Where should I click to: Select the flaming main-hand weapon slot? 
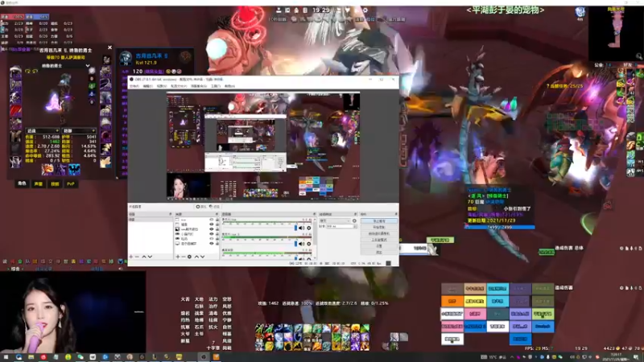click(47, 170)
